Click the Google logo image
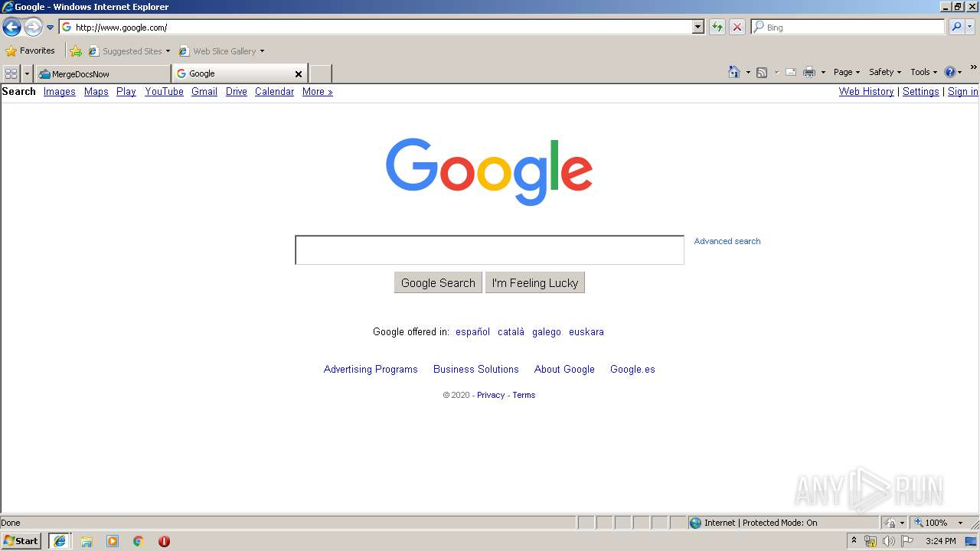Screen dimensions: 980x551 [489, 171]
